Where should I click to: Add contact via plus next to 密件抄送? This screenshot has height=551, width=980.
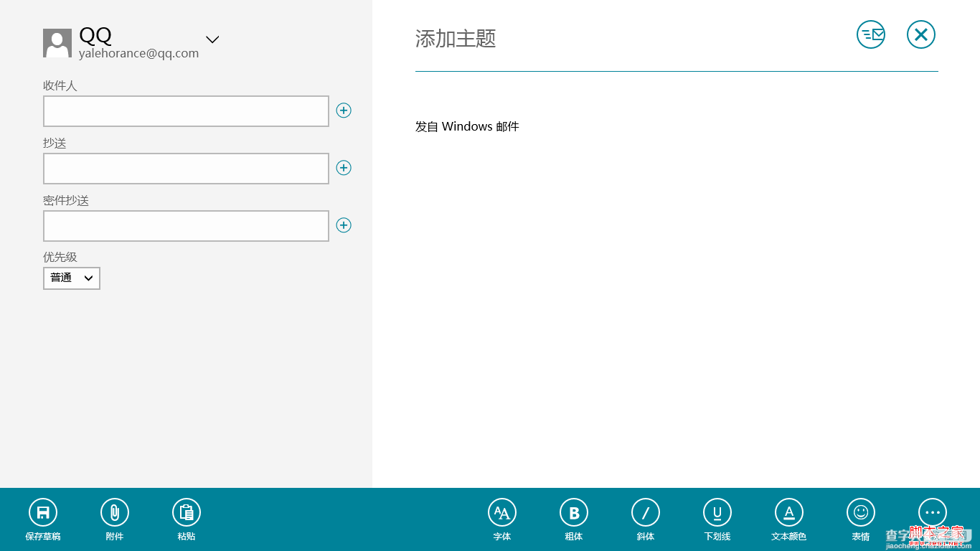click(344, 225)
